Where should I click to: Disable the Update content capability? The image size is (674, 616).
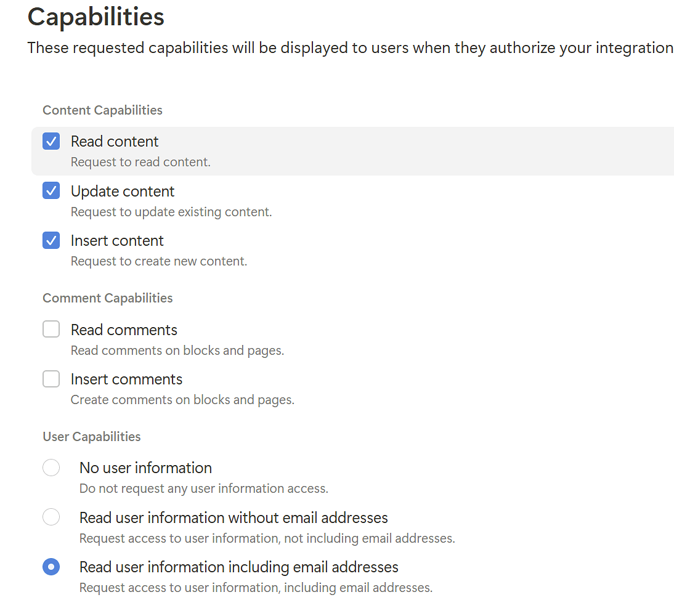point(51,191)
